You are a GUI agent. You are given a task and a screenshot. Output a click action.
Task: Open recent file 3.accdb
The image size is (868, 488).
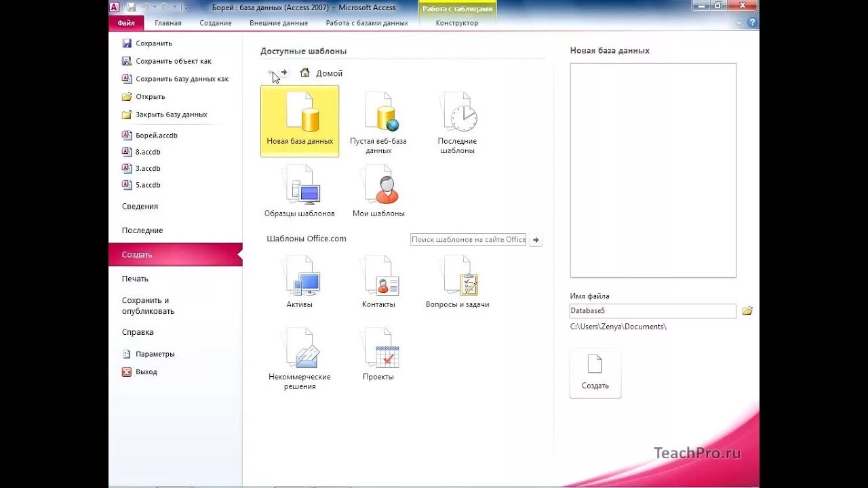tap(142, 168)
